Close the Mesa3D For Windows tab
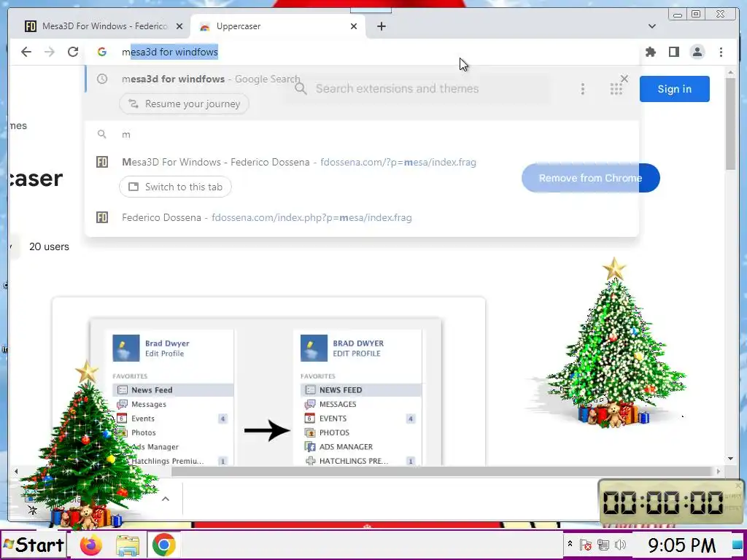This screenshot has width=747, height=560. [179, 26]
